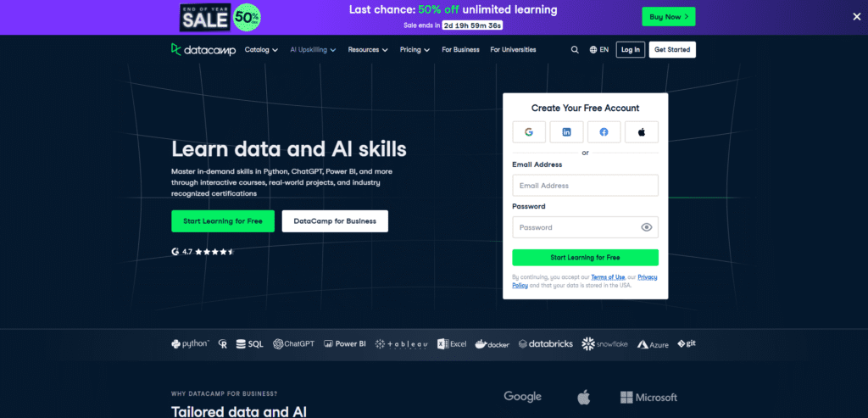Viewport: 868px width, 418px height.
Task: Close the sale banner with X
Action: [x=856, y=17]
